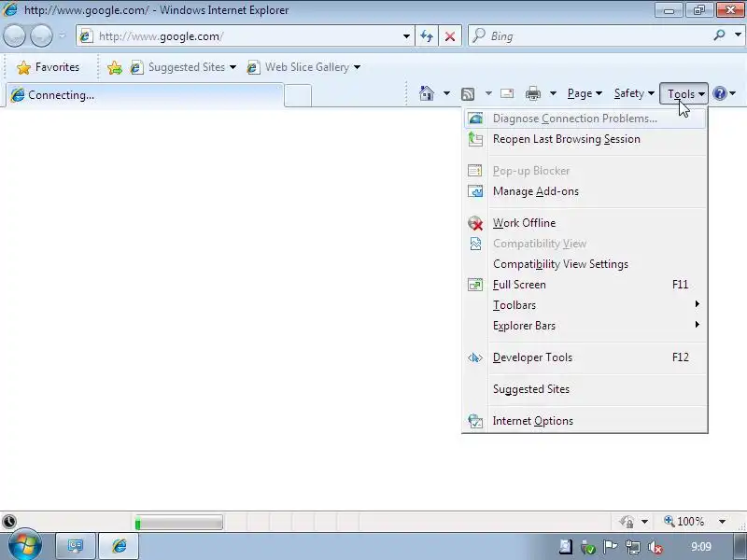
Task: Click the Developer Tools menu icon
Action: pyautogui.click(x=475, y=357)
